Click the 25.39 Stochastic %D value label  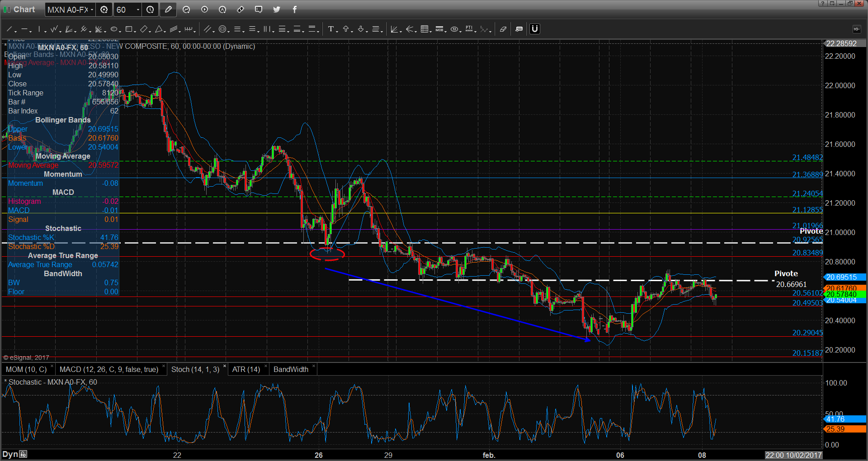point(844,429)
